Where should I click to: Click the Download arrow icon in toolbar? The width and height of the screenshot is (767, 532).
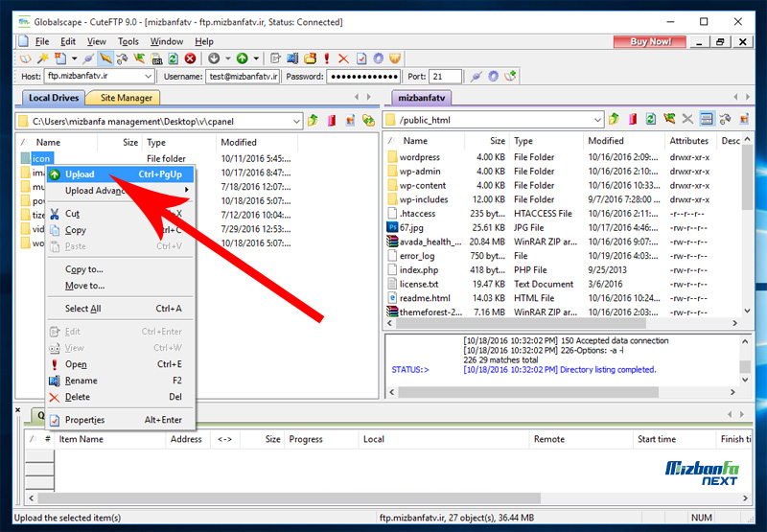[x=214, y=58]
